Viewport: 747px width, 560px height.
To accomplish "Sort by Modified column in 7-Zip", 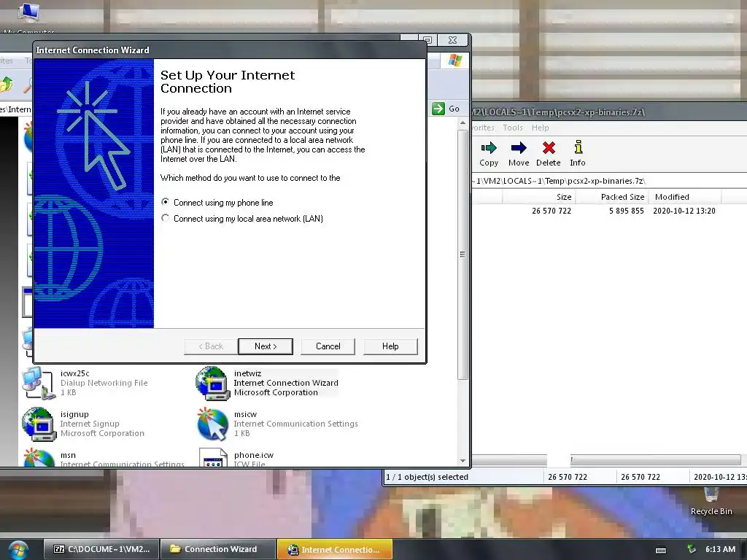I will [685, 197].
